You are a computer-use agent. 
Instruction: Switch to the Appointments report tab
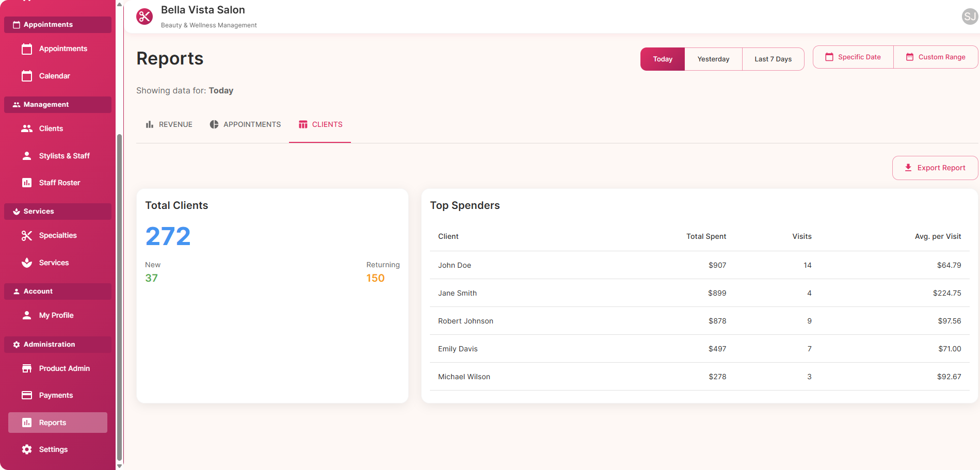click(x=245, y=124)
